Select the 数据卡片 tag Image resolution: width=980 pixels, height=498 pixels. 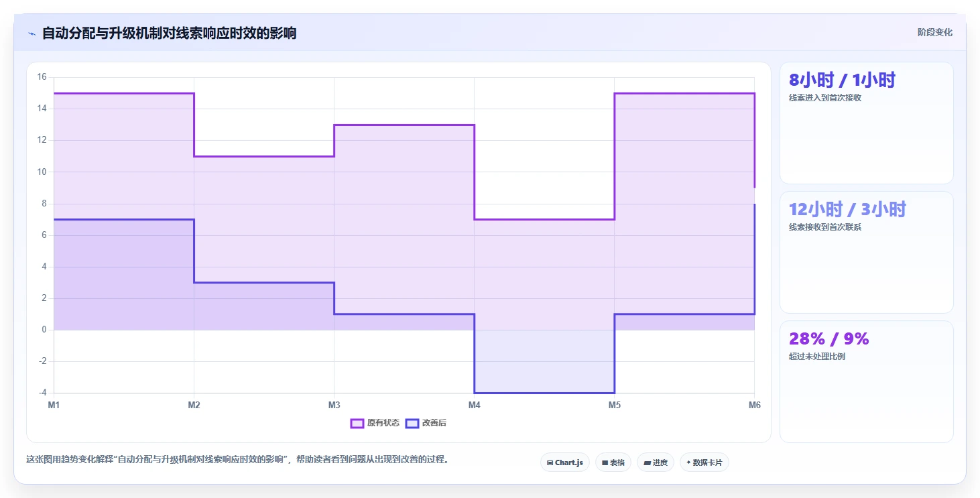coord(705,462)
